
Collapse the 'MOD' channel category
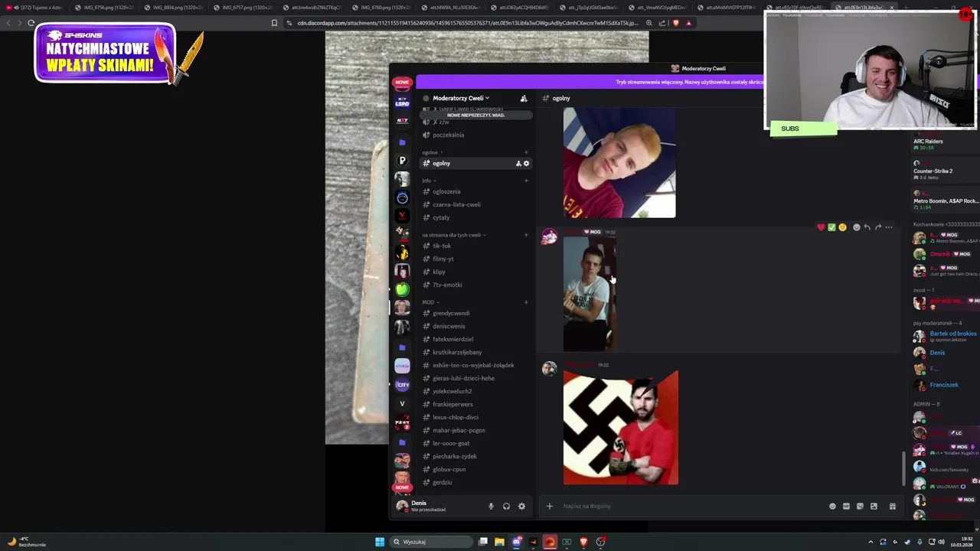pyautogui.click(x=430, y=302)
